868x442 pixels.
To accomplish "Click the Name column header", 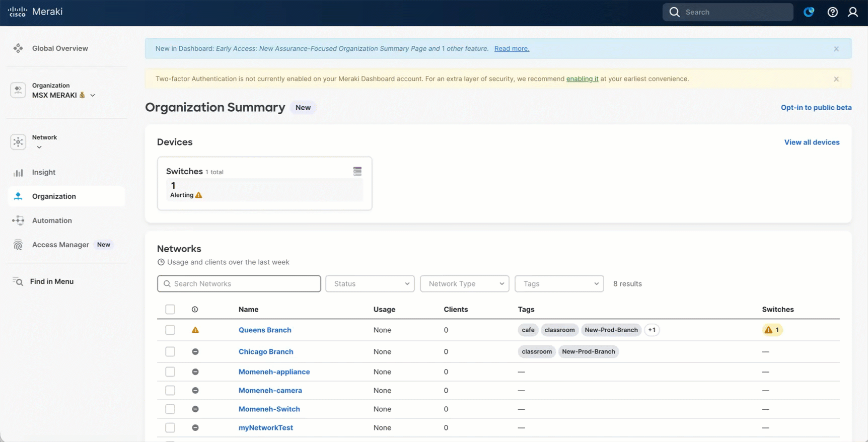I will click(249, 310).
